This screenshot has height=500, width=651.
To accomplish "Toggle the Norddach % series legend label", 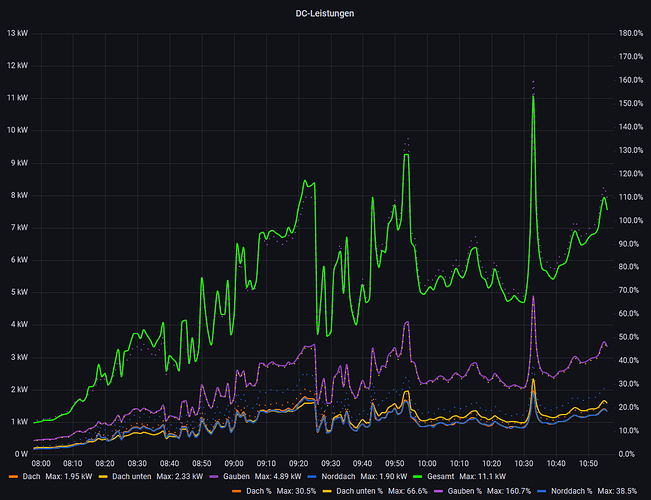I will click(571, 491).
